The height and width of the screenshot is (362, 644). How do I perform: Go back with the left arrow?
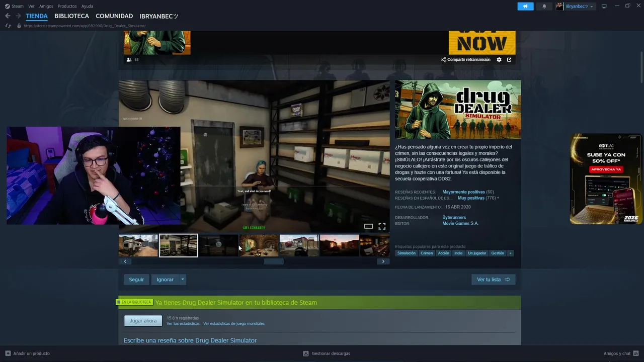pyautogui.click(x=8, y=16)
